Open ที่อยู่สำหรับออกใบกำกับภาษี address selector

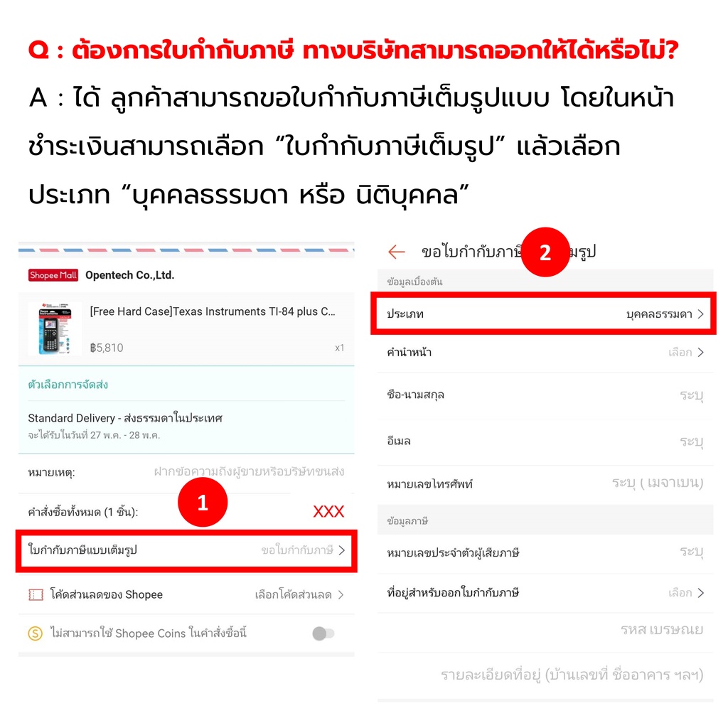(545, 593)
